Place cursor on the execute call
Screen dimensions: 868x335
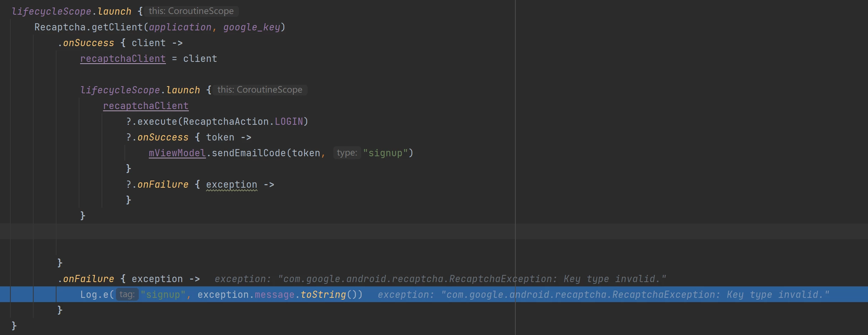pyautogui.click(x=157, y=122)
